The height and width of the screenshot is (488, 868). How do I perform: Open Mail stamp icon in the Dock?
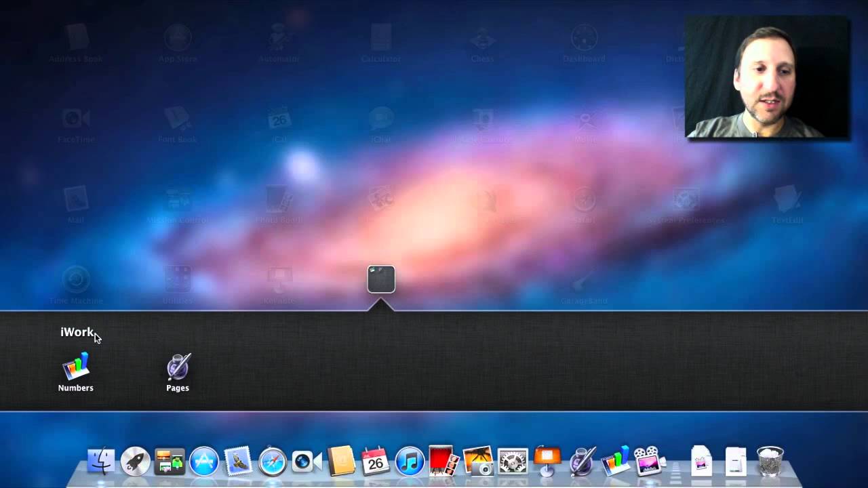tap(238, 462)
